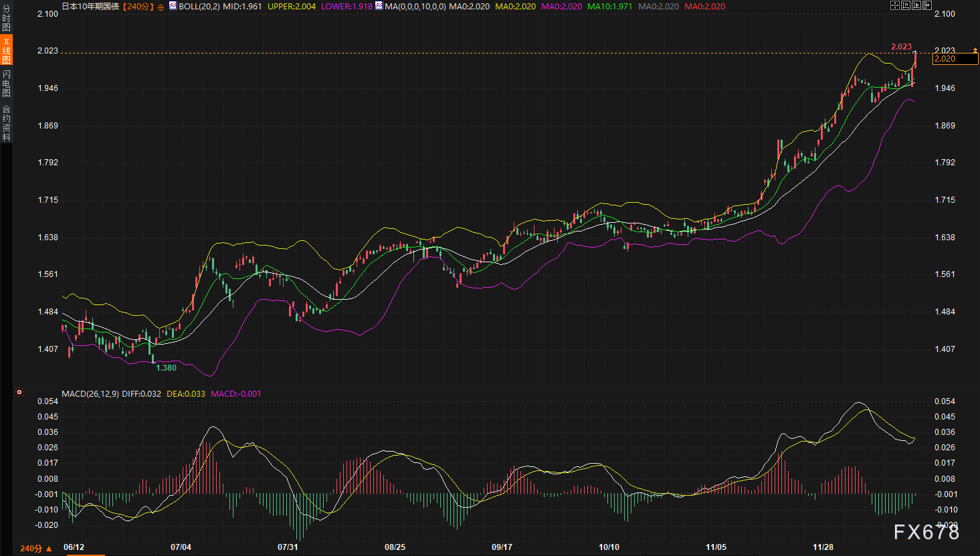Click the MA indicator chart icon
The height and width of the screenshot is (556, 980).
[x=379, y=6]
